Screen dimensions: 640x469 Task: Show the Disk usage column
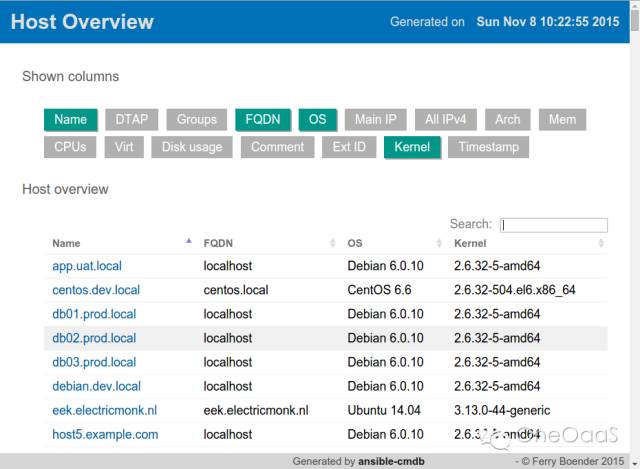point(192,147)
